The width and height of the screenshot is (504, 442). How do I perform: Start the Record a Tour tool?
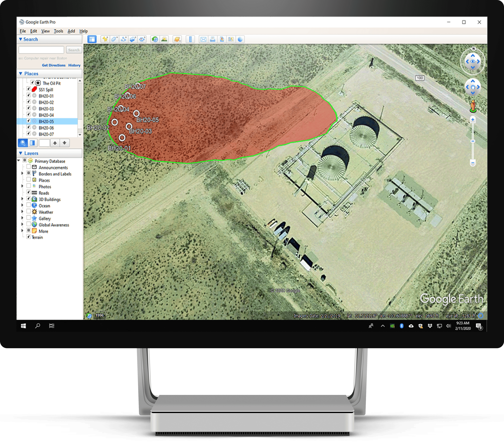coord(142,39)
